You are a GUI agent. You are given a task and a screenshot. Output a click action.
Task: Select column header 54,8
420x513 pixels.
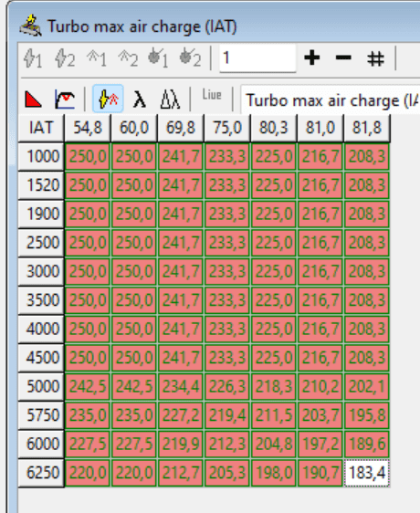(88, 128)
